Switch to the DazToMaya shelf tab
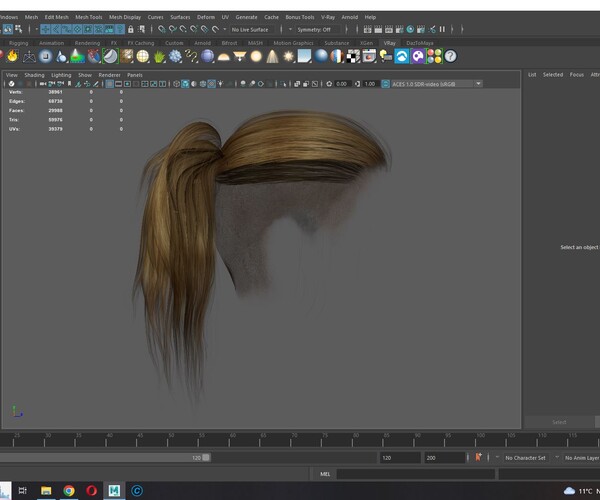 [x=420, y=43]
